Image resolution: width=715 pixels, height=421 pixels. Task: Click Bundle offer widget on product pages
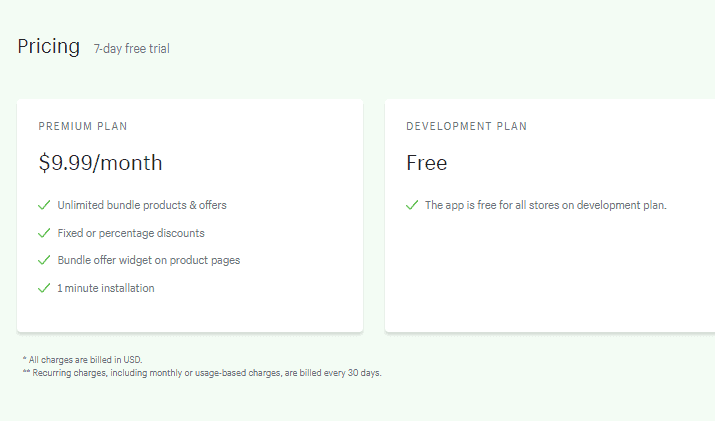149,260
